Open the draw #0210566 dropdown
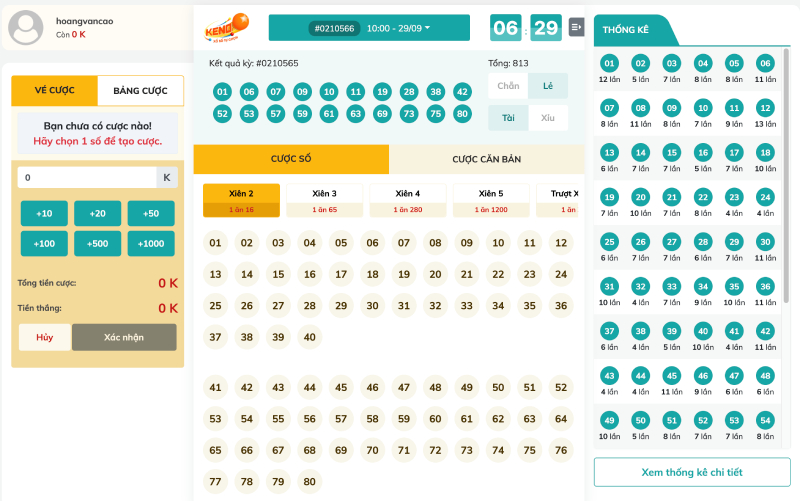Screen dimensions: 800x501 click(x=369, y=28)
